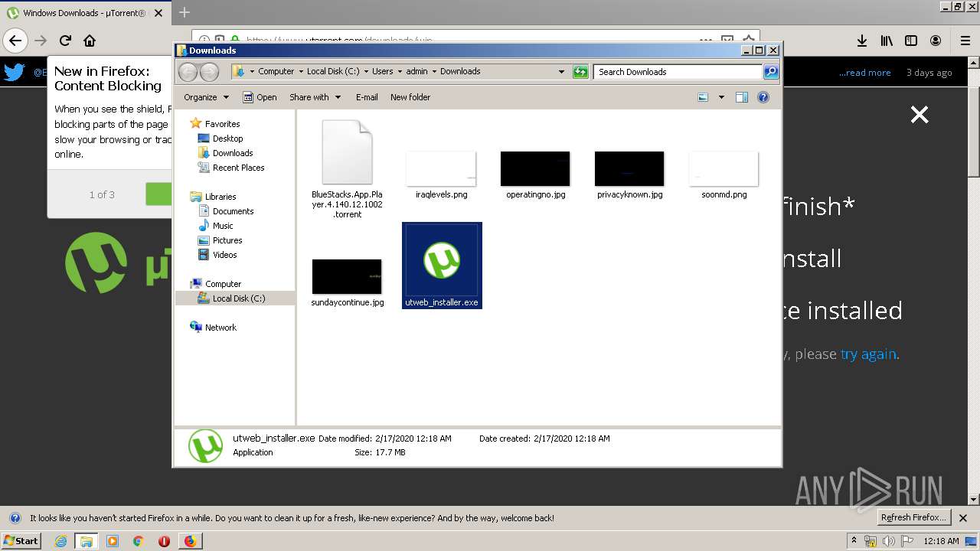Select iraqlevels.png file
980x551 pixels.
441,174
